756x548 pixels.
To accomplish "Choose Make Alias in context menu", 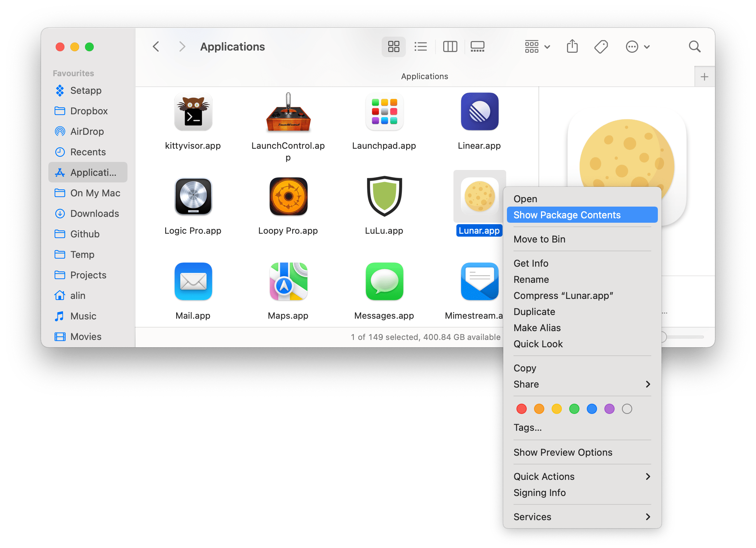I will point(582,328).
